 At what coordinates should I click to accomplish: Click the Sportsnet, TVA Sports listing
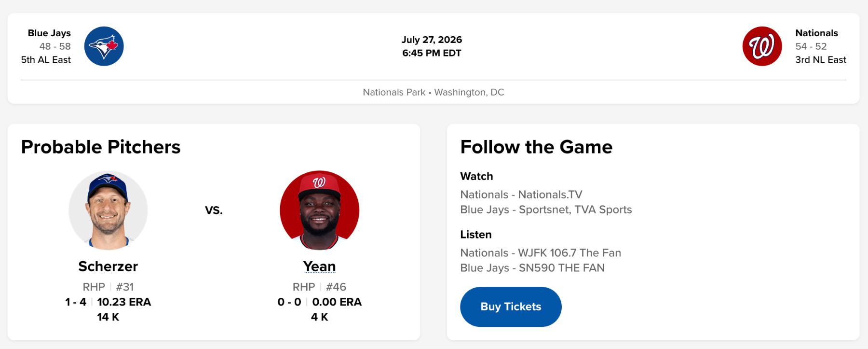point(546,209)
